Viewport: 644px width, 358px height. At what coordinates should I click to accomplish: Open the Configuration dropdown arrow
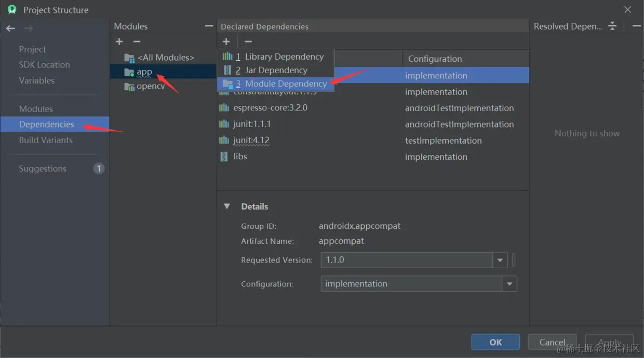click(509, 284)
